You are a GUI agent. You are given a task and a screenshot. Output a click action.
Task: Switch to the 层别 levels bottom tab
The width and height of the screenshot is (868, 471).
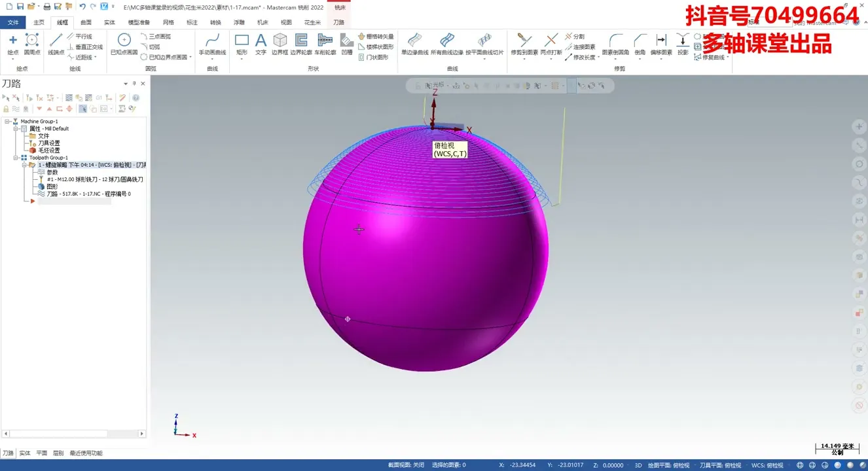[x=58, y=453]
